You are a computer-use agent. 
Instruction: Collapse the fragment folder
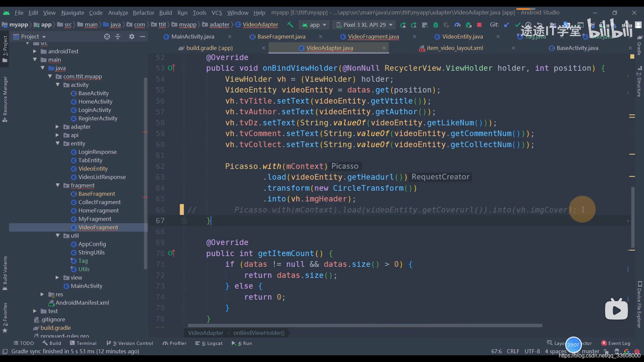tap(58, 185)
